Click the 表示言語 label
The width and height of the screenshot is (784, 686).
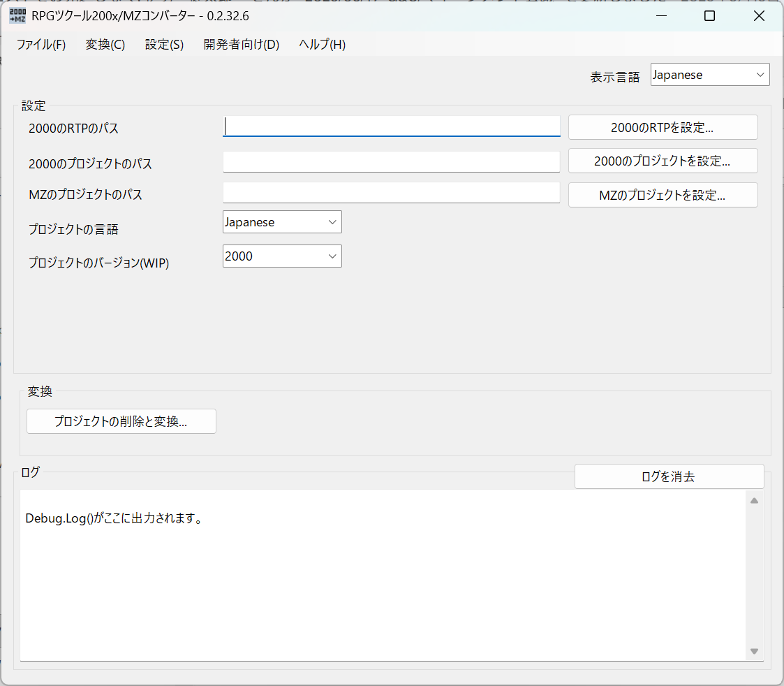615,77
